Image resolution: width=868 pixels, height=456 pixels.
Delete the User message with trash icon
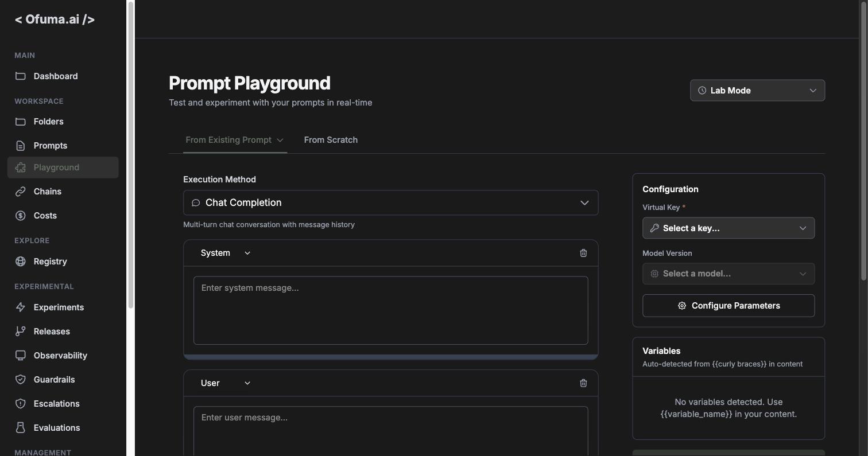(x=583, y=383)
